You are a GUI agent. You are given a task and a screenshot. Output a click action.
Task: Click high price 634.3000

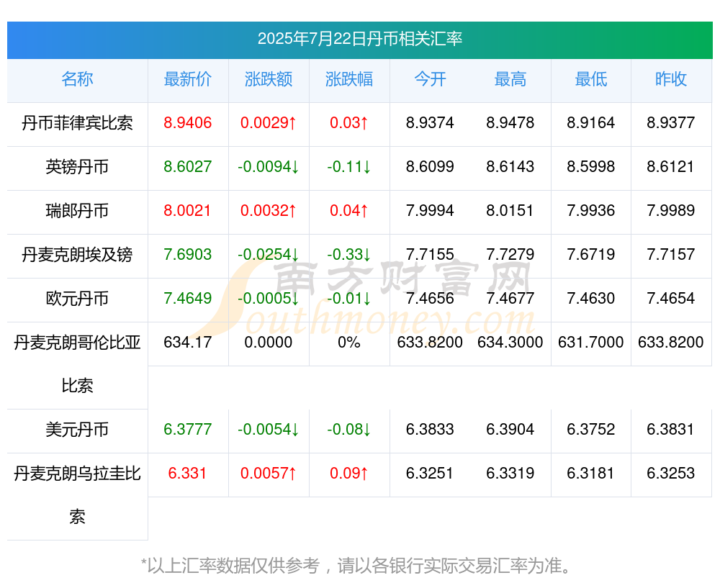[510, 342]
